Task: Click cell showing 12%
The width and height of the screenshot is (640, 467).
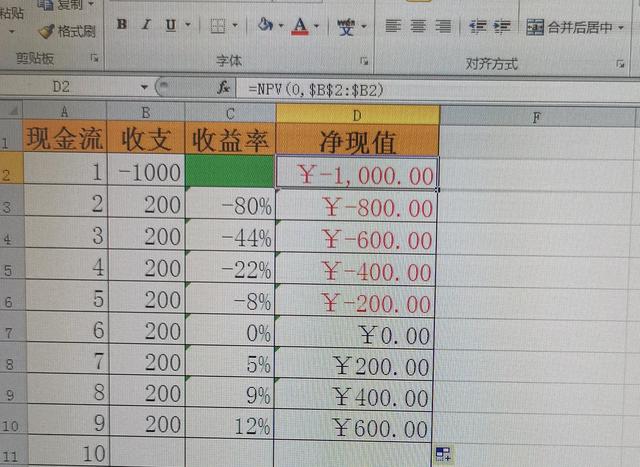Action: pyautogui.click(x=230, y=425)
